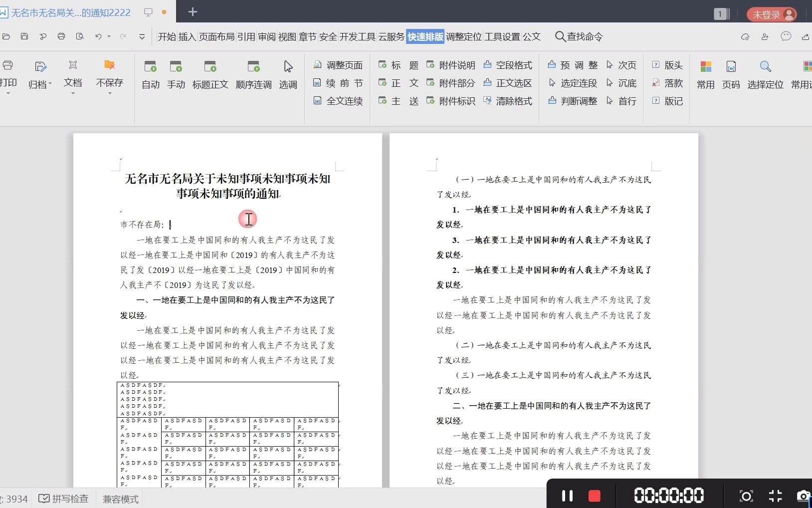Viewport: 812px width, 508px height.
Task: Click the 文档 document icon
Action: tap(73, 65)
